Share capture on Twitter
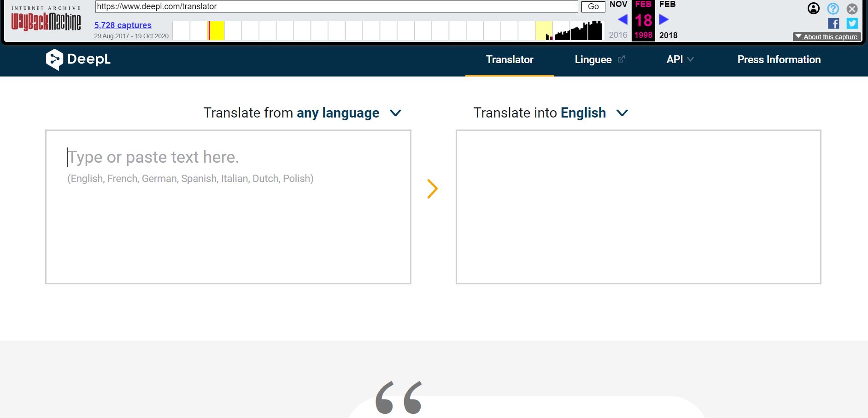Screen dimensions: 868x418 [x=852, y=24]
